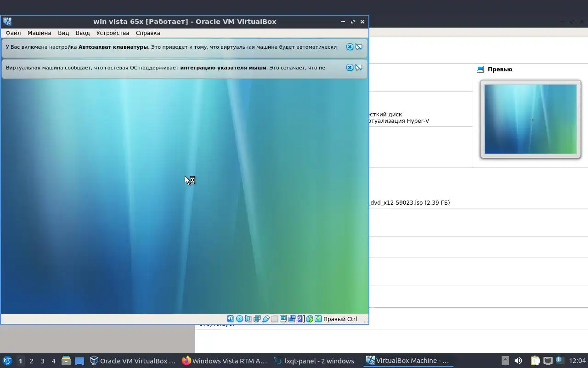Viewport: 588px width, 368px height.
Task: Click the 12:04 panel clock
Action: pos(577,361)
